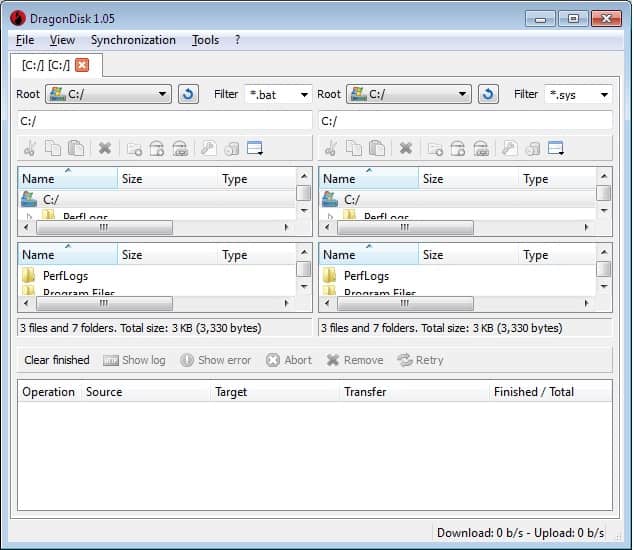Viewport: 634px width, 550px height.
Task: Sort right file list by Type column
Action: [x=557, y=255]
